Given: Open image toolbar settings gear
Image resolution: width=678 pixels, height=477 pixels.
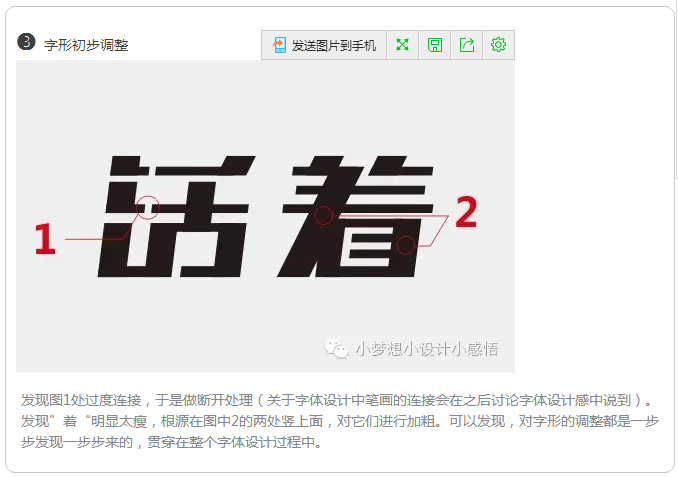Looking at the screenshot, I should click(499, 45).
